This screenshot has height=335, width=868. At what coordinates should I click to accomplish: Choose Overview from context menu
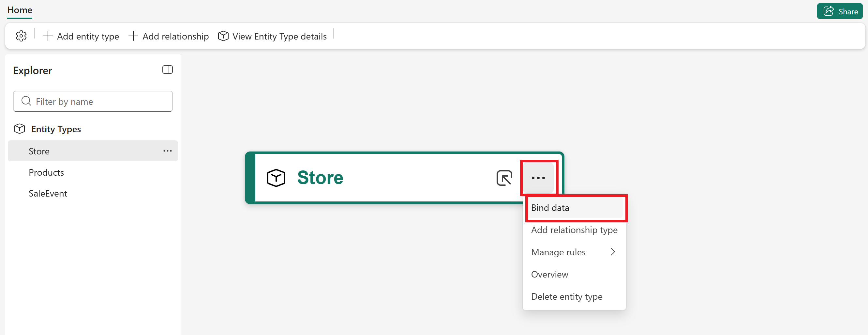574,275
